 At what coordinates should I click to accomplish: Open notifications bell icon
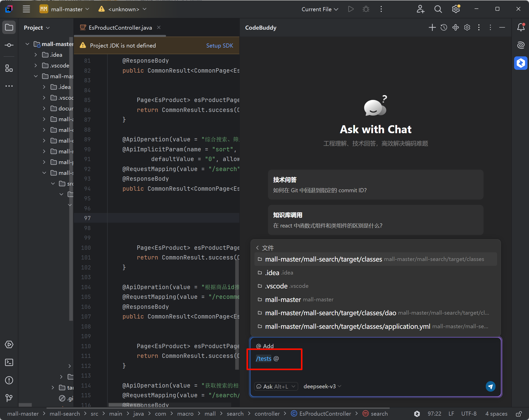point(521,27)
